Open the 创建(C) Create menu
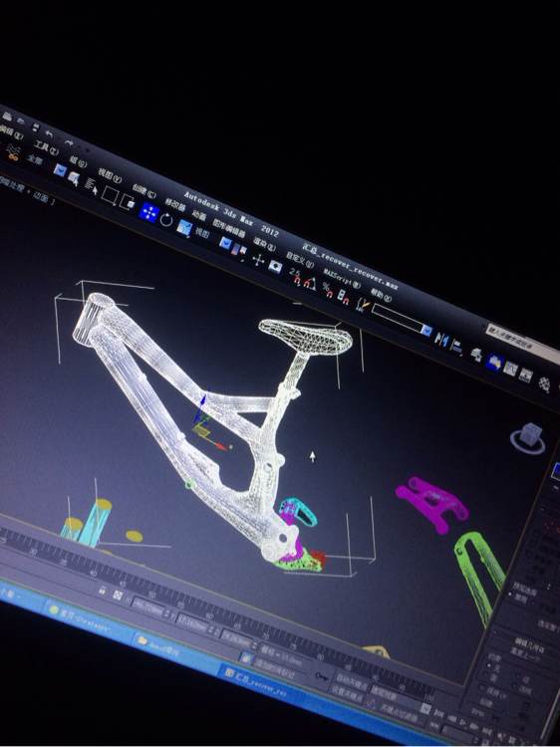 point(143,190)
